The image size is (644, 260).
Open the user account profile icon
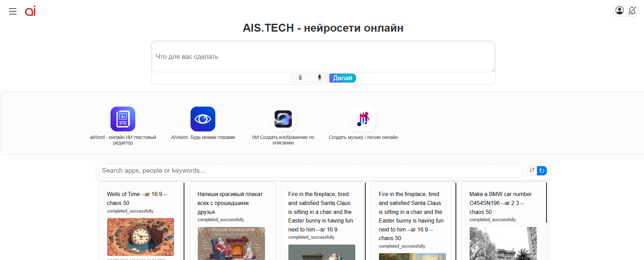click(x=619, y=11)
